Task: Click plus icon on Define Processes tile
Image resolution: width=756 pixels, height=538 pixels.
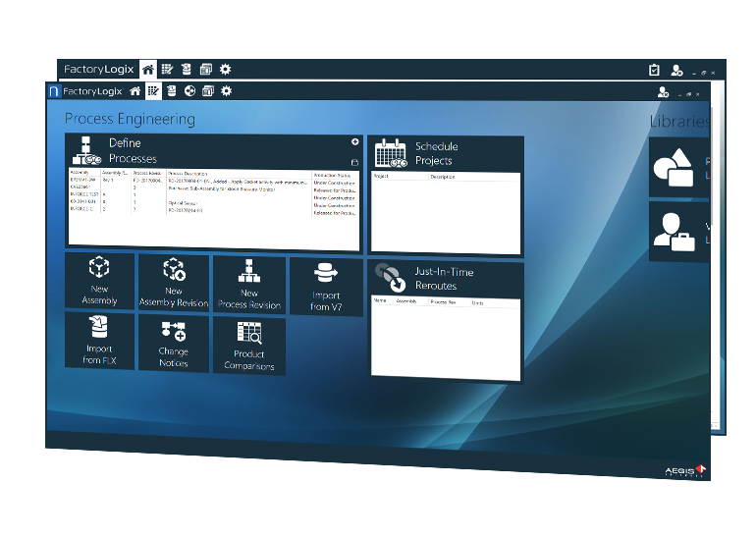Action: [354, 141]
